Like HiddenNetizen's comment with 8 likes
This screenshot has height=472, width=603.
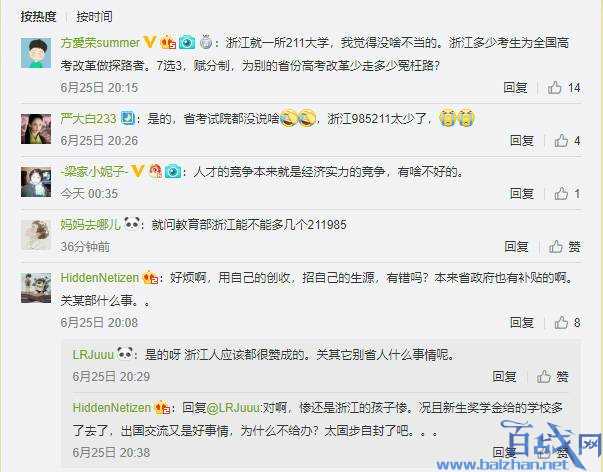(561, 322)
